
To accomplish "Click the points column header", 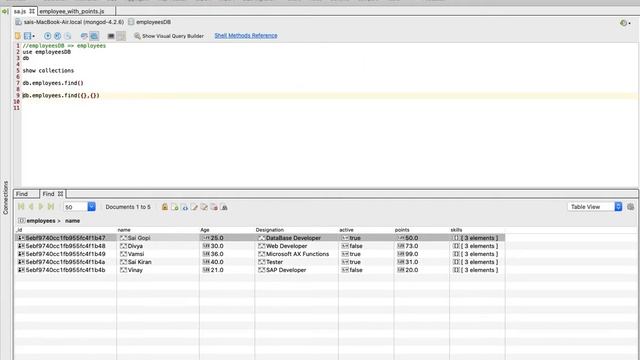I will coord(422,230).
